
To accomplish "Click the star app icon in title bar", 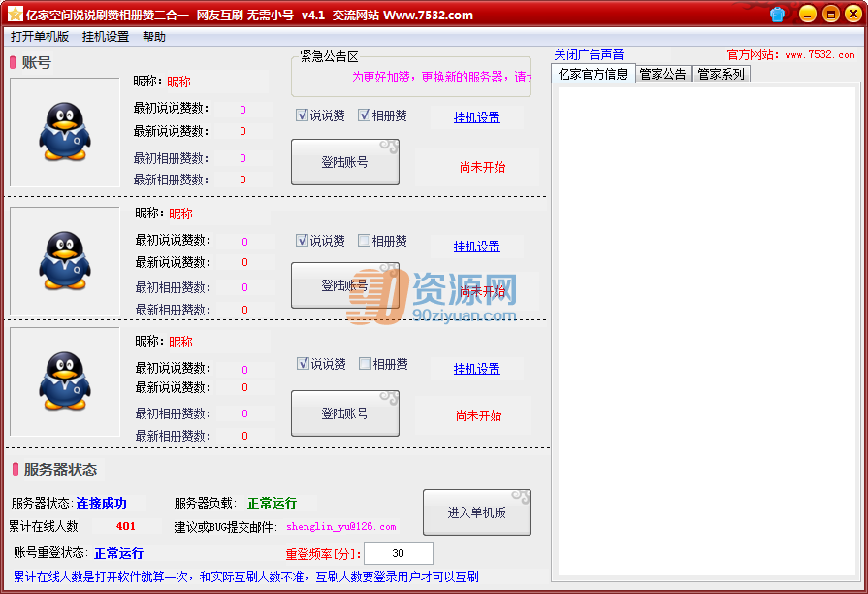I will [x=15, y=14].
